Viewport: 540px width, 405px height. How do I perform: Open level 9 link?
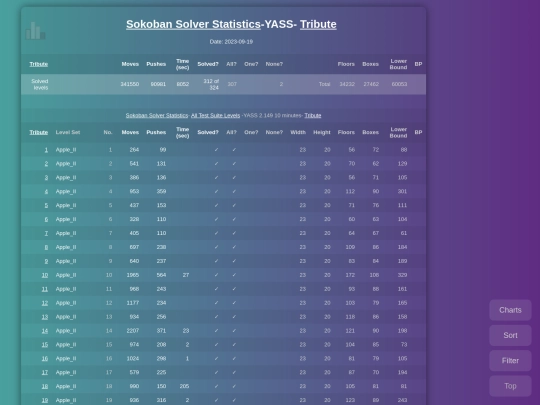pyautogui.click(x=46, y=261)
